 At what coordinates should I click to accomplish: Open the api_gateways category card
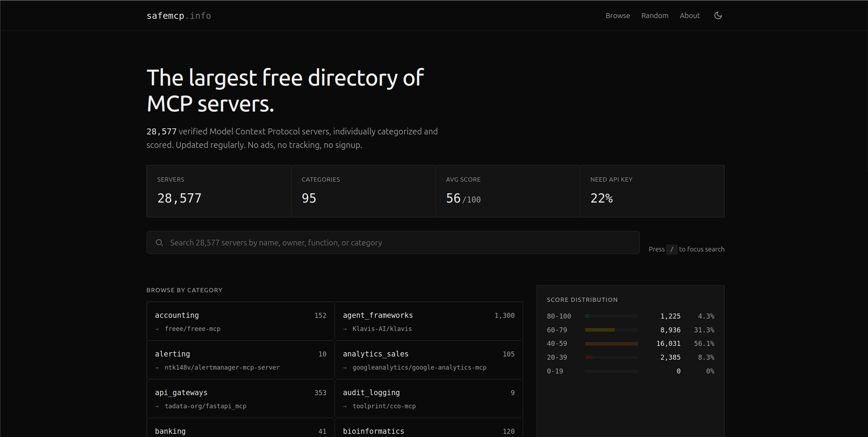(241, 399)
